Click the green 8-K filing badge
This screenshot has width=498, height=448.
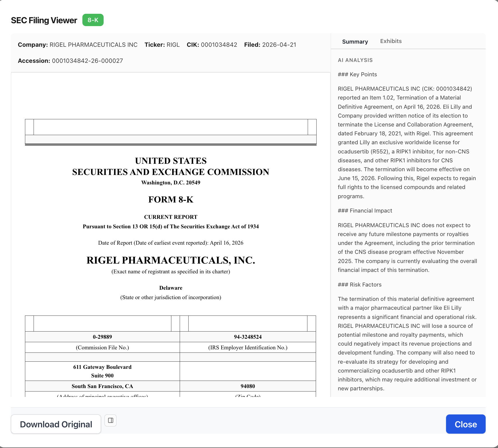click(x=93, y=20)
